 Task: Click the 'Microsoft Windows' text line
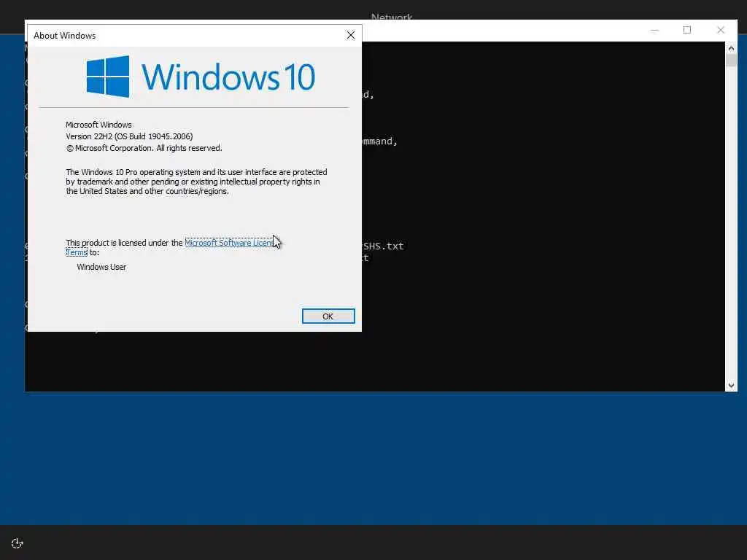[x=98, y=125]
